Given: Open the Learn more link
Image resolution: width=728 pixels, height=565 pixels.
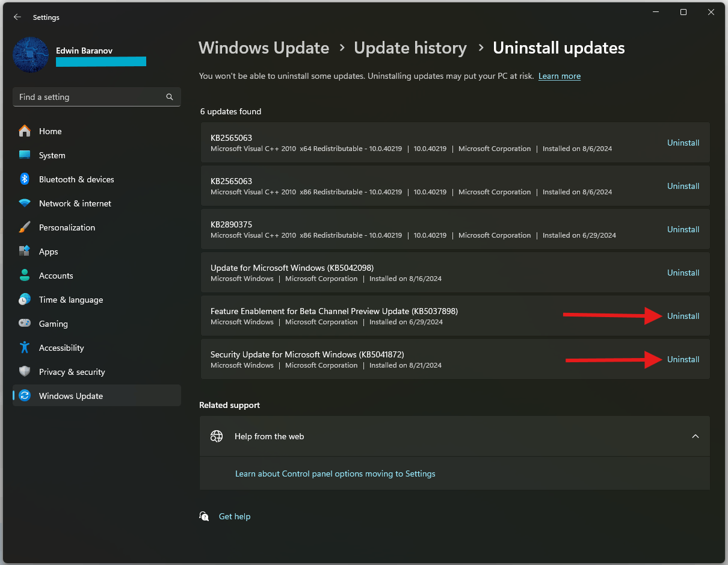Looking at the screenshot, I should [560, 76].
